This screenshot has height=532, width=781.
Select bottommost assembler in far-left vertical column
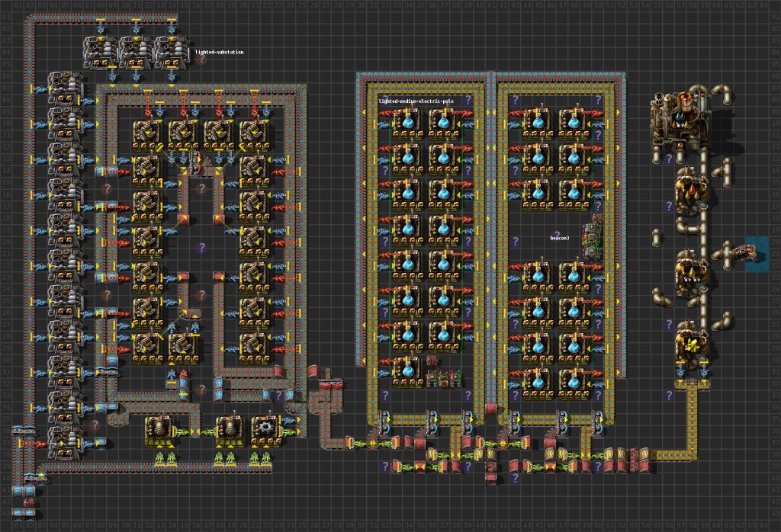pos(65,443)
